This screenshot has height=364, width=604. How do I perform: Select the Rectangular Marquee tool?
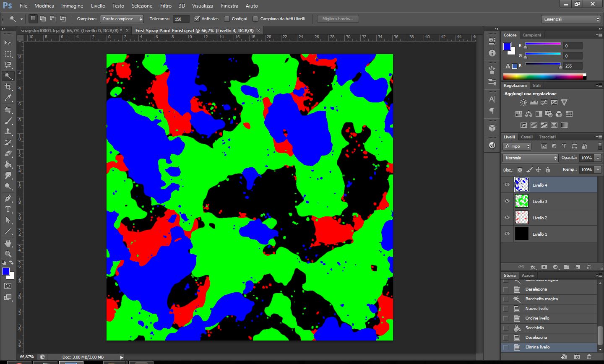click(x=8, y=54)
